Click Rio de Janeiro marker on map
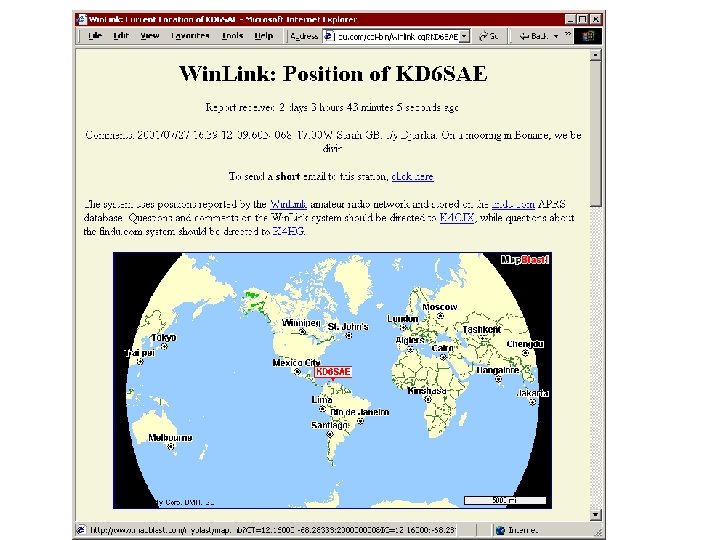The height and width of the screenshot is (540, 720). click(361, 421)
